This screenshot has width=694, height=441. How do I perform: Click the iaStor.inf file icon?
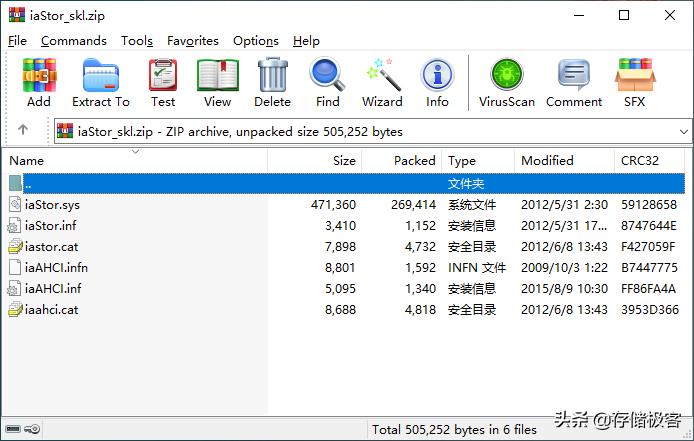[x=14, y=225]
